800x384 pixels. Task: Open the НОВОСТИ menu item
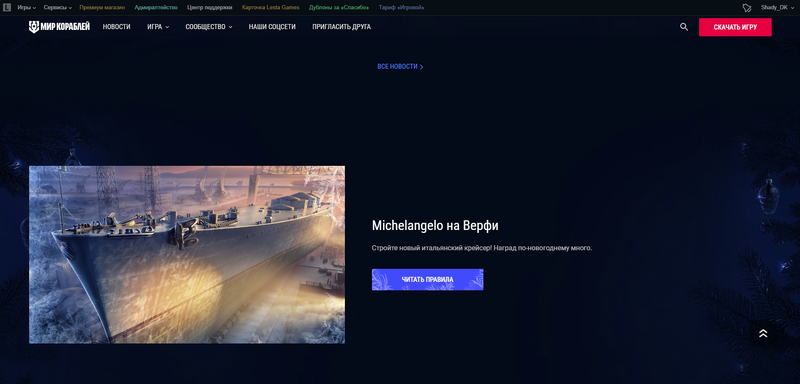click(116, 27)
